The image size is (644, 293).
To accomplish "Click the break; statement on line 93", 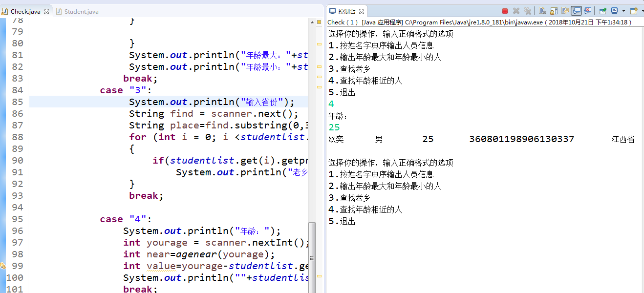I will coord(146,196).
